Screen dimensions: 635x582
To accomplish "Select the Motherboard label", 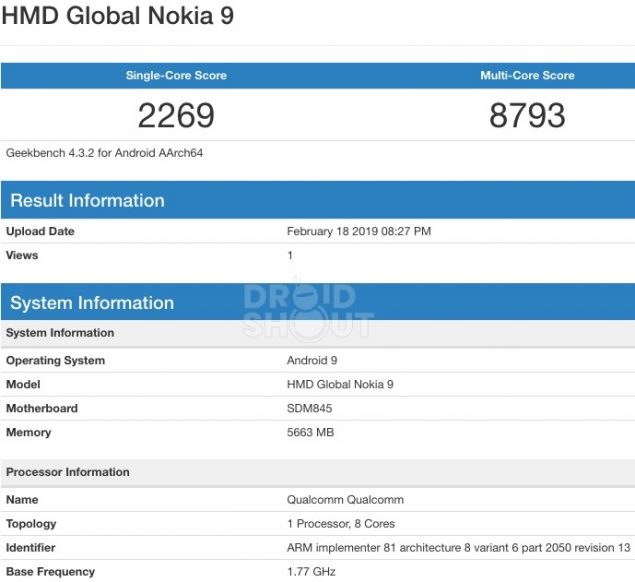I will click(42, 408).
